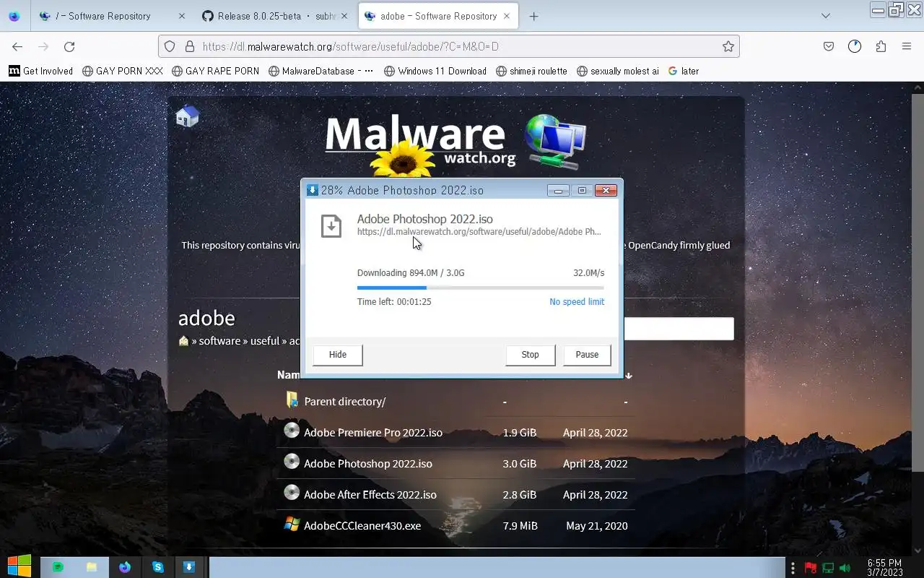Open the Windows 11 Download bookmark
This screenshot has height=578, width=924.
435,71
